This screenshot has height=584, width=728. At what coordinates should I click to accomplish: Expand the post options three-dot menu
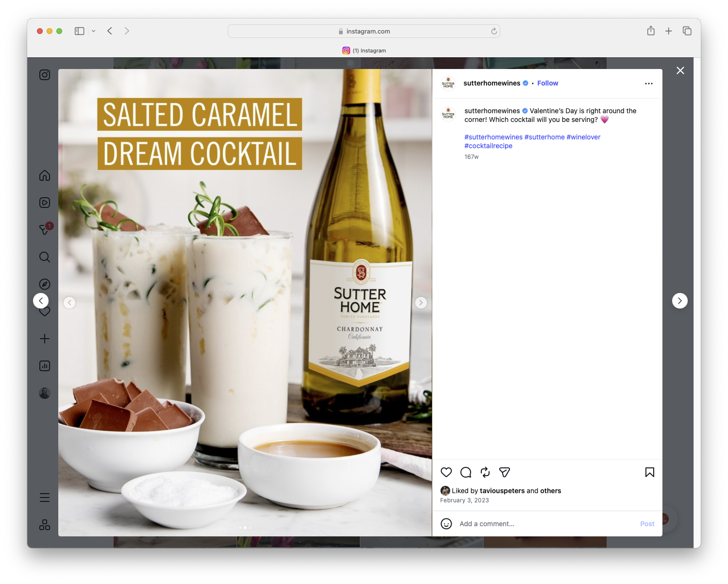click(x=649, y=83)
